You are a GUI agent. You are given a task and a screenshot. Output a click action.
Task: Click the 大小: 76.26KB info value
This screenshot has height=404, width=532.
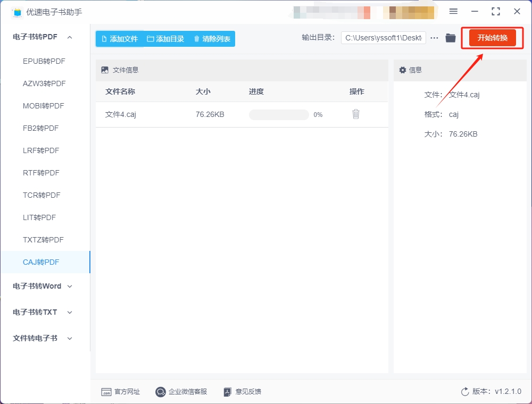463,134
